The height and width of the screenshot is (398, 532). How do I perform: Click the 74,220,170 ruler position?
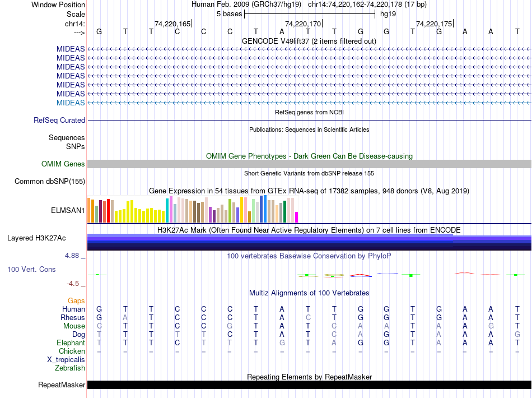[303, 24]
